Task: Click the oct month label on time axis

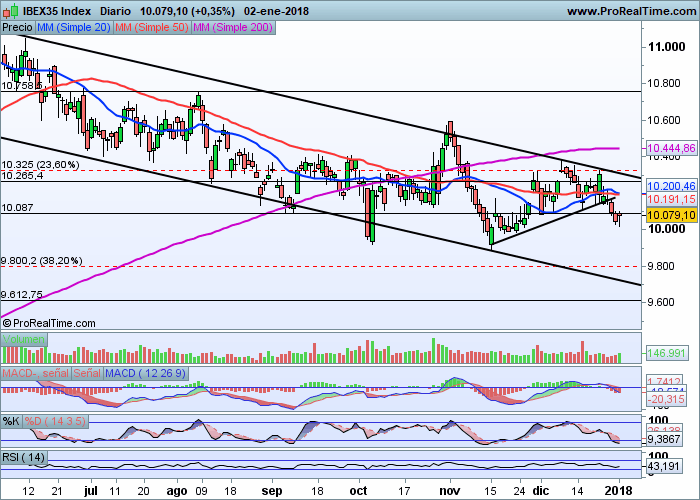Action: 358,491
